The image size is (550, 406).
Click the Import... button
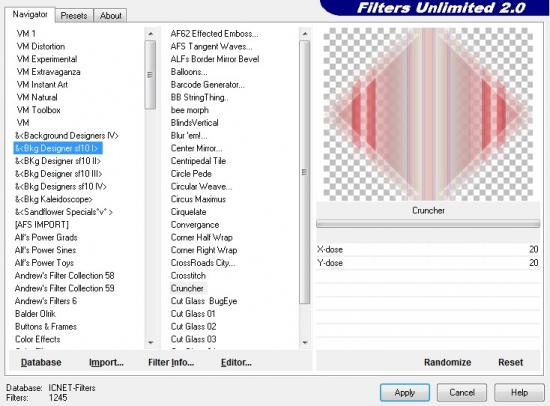(x=106, y=362)
